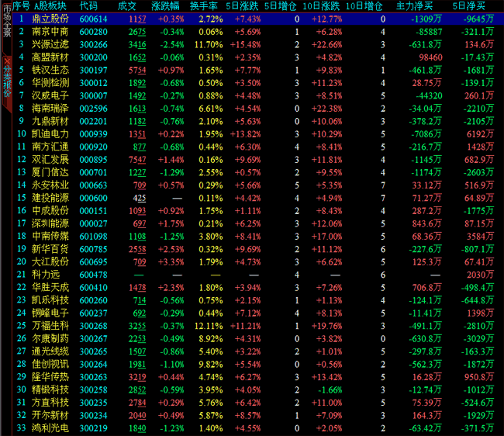Select the 鸿利光电 row

[257, 428]
